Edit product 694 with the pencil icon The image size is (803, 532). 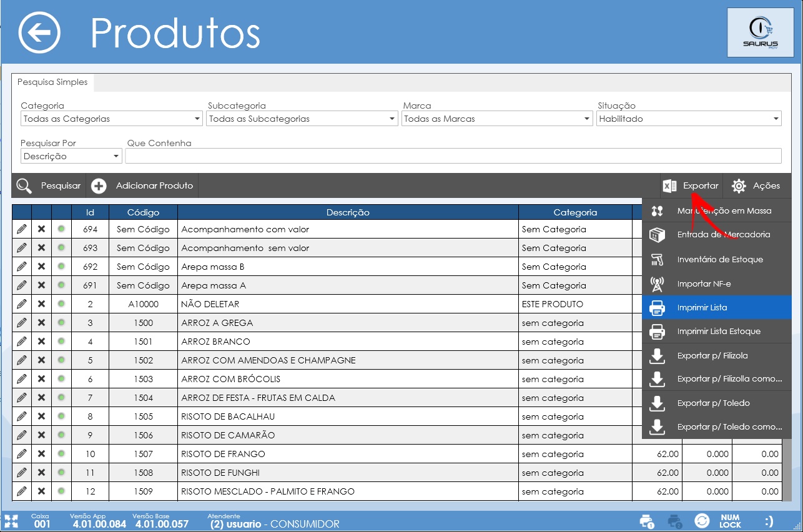pos(22,229)
